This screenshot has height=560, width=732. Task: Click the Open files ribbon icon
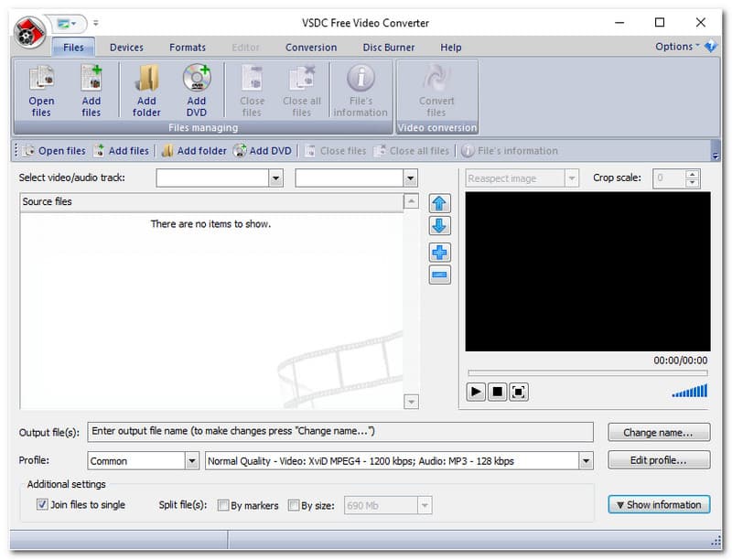pos(41,91)
